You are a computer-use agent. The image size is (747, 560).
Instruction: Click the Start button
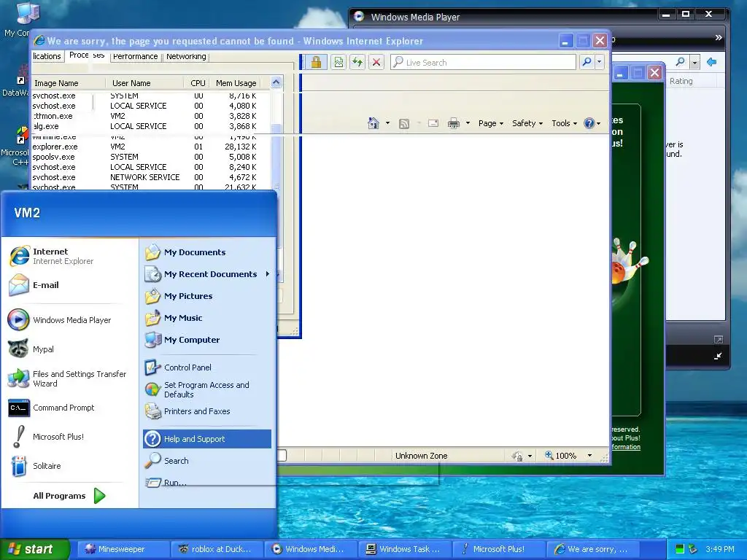[x=34, y=549]
